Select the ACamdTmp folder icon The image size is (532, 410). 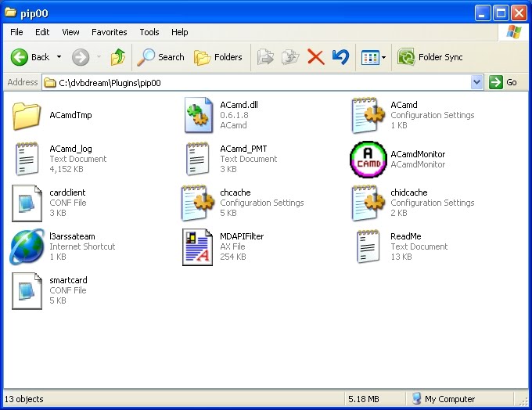coord(26,116)
